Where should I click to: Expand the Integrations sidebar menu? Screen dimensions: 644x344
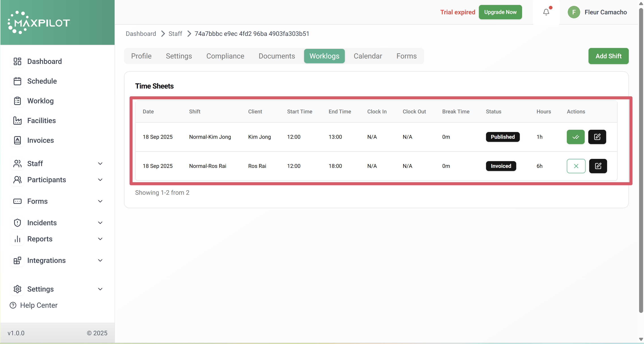100,260
